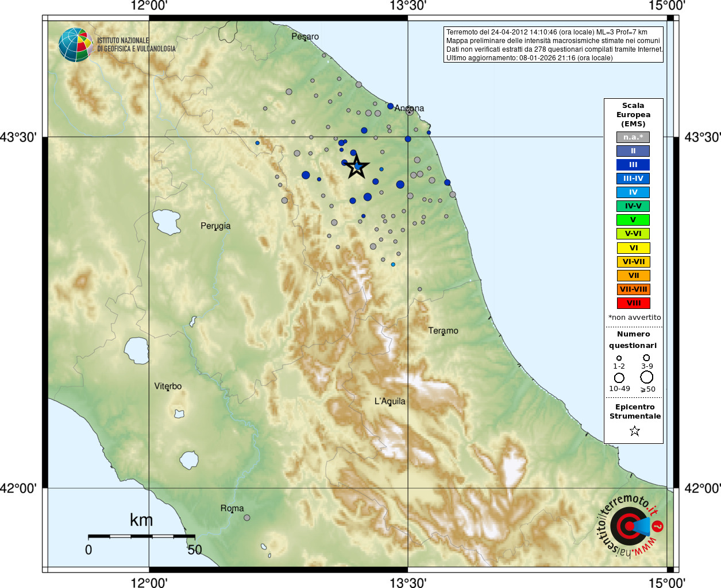Click the Viterbo city label
This screenshot has width=721, height=588.
(168, 386)
